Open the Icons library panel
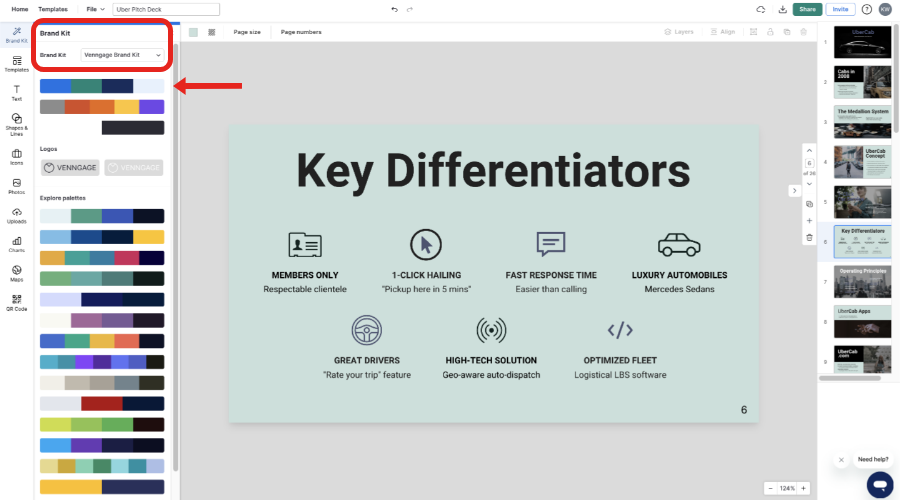 [x=17, y=157]
